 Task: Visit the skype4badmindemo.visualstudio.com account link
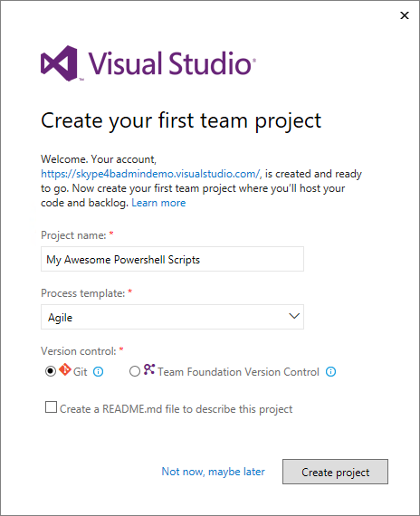(151, 174)
